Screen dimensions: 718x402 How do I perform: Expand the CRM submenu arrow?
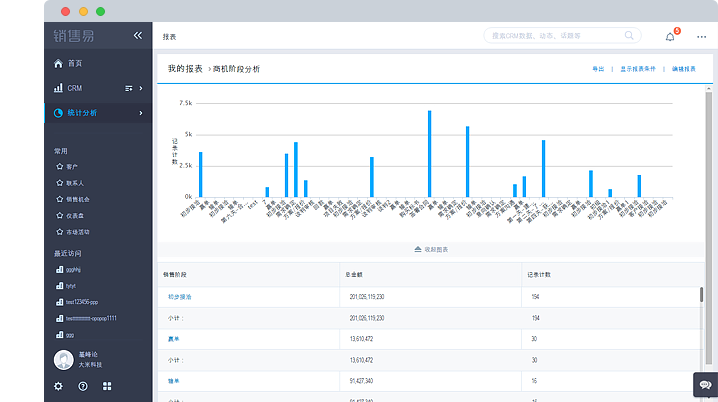point(140,88)
